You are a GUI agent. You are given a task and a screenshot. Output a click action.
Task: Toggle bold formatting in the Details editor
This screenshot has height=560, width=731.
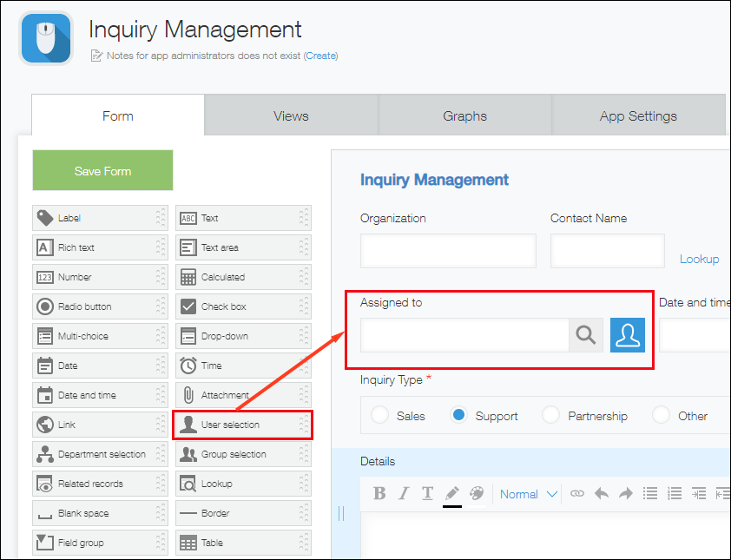[x=379, y=493]
